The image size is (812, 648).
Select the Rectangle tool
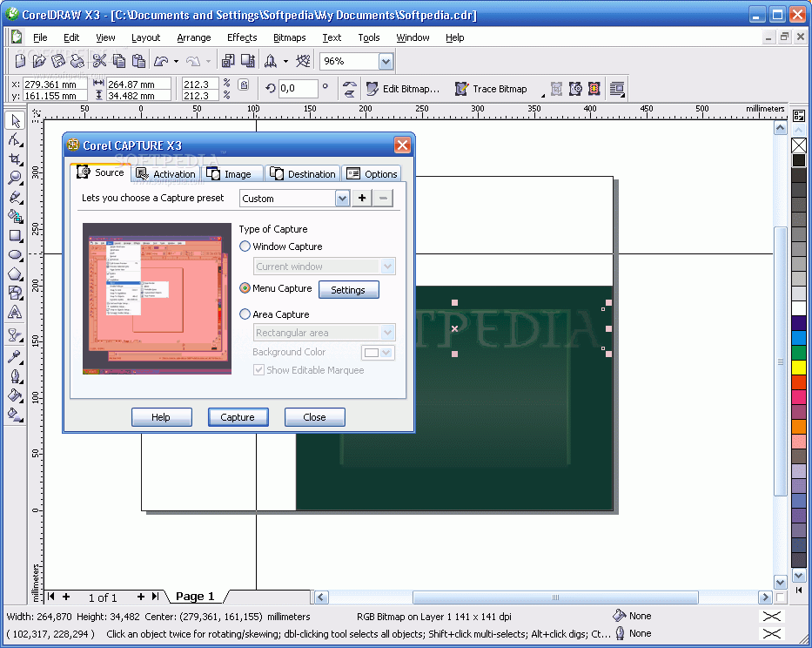(x=15, y=236)
